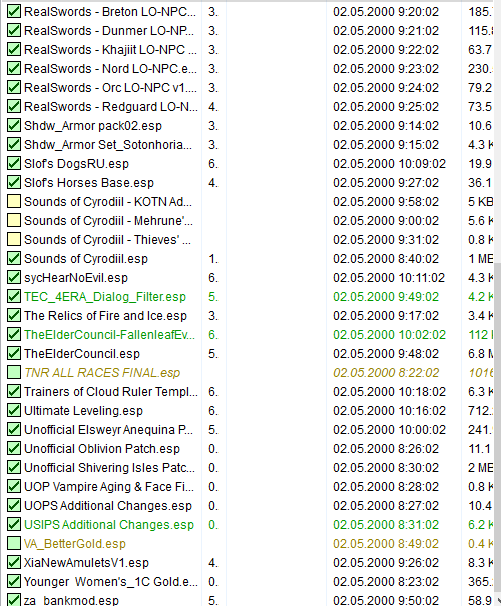501x606 pixels.
Task: Select the sycHearNoEvil.esp plugin name
Action: [76, 277]
